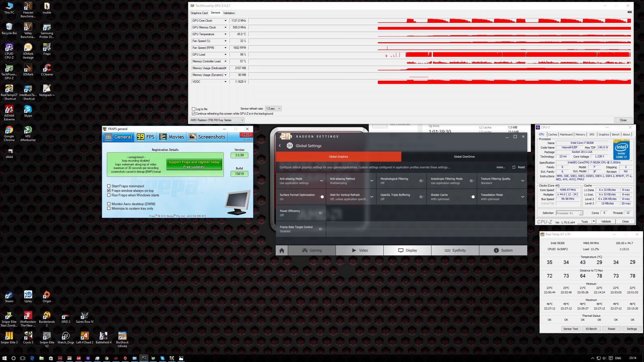Image resolution: width=644 pixels, height=362 pixels.
Task: Open CPU-Z Mainboard tab
Action: [566, 134]
